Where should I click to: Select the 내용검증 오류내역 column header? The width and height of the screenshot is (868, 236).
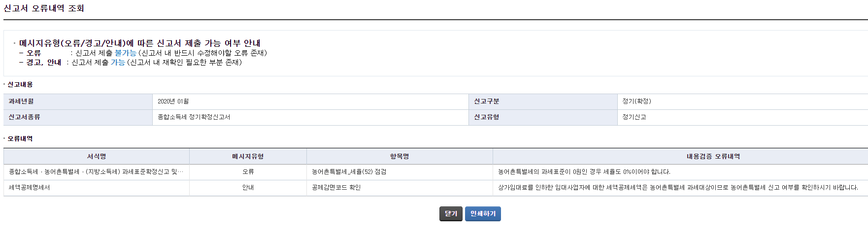tap(713, 157)
